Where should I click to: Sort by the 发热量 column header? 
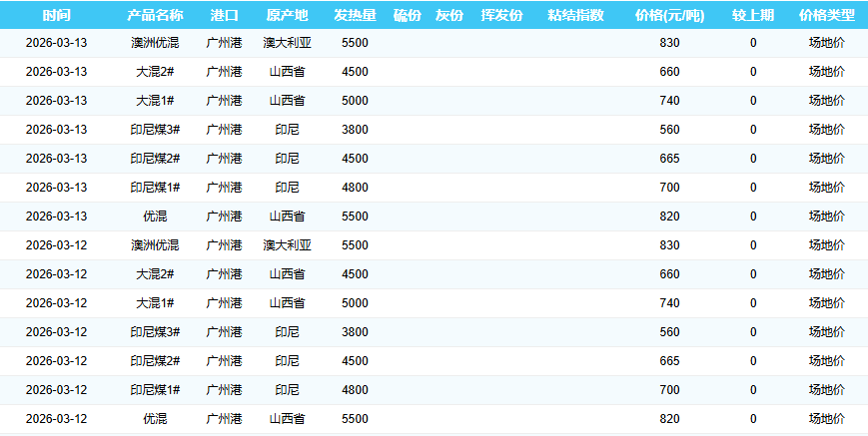coord(355,15)
